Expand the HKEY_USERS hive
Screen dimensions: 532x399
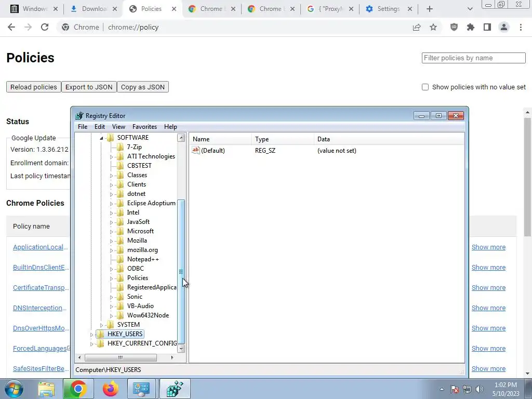point(91,334)
